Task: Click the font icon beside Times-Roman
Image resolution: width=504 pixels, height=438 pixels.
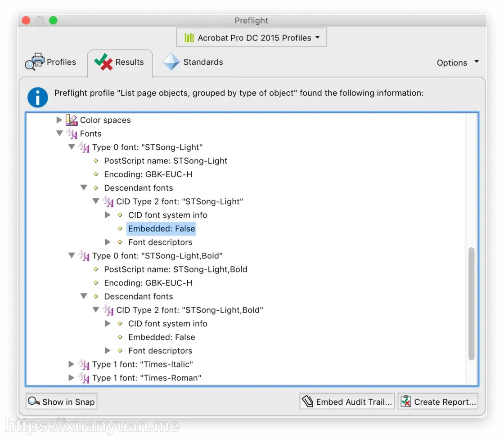Action: [84, 378]
